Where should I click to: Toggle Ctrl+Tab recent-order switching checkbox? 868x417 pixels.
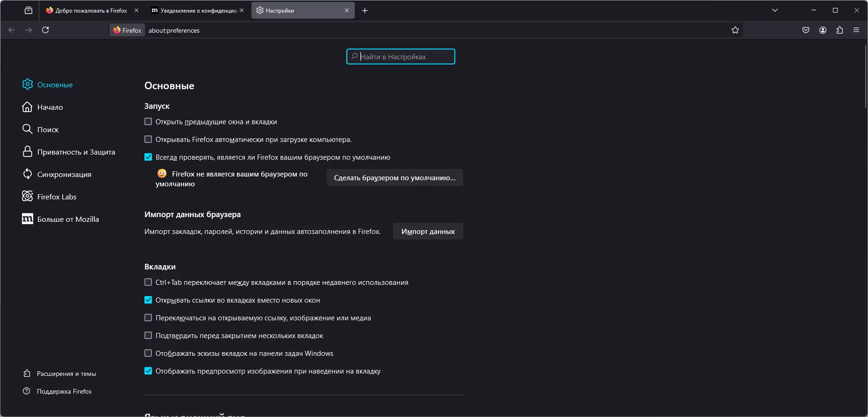click(148, 282)
